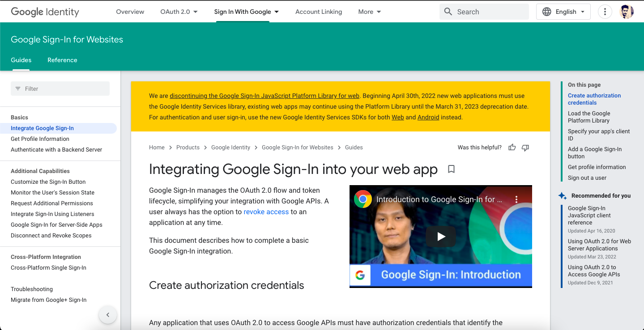Click the Guides breadcrumb

[354, 148]
